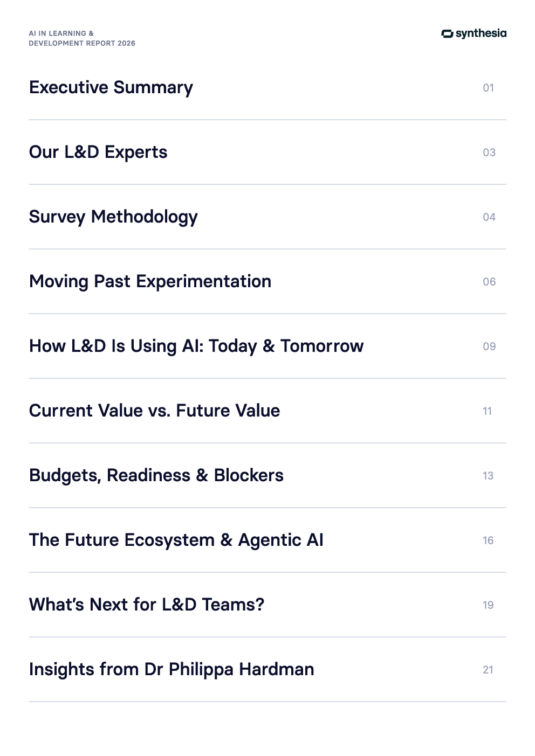Open the Executive Summary section

pyautogui.click(x=111, y=87)
